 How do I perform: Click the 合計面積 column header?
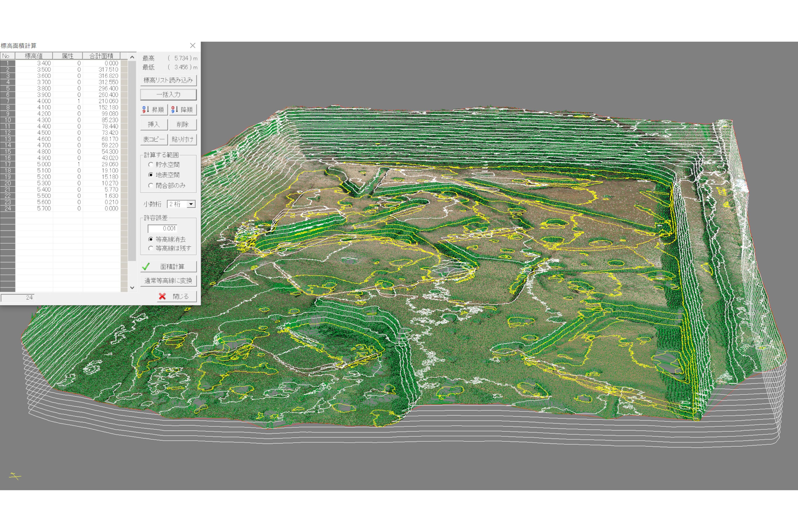click(x=101, y=56)
